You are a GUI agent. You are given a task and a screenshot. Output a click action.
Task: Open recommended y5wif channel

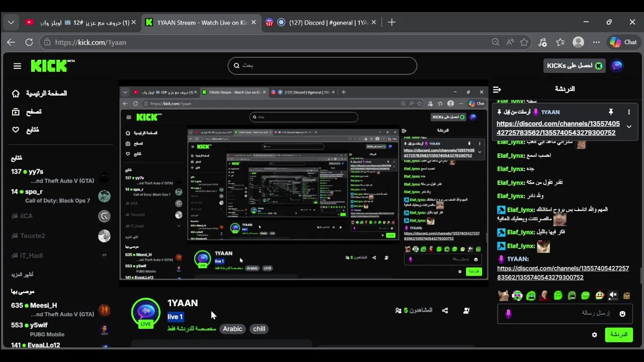point(60,329)
